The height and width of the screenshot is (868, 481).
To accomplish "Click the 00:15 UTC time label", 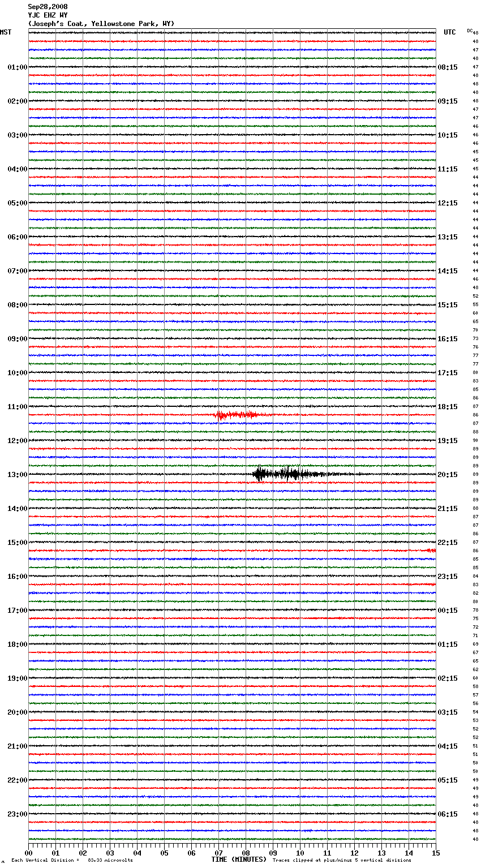I will pos(448,611).
